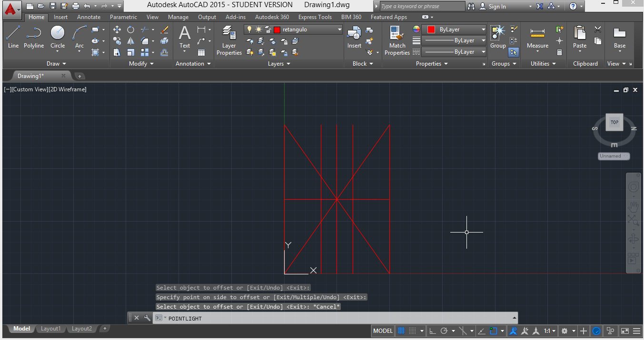Screen dimensions: 644x340
Task: Click the Insert block button
Action: pyautogui.click(x=354, y=37)
